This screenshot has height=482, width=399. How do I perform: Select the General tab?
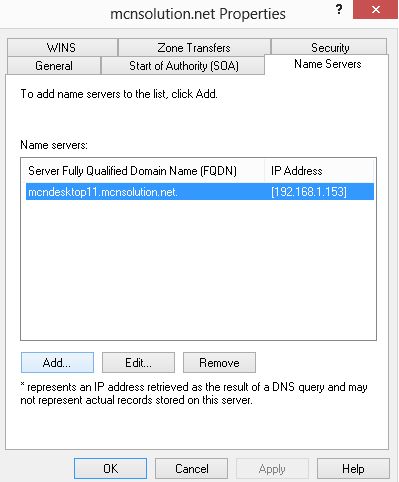54,65
